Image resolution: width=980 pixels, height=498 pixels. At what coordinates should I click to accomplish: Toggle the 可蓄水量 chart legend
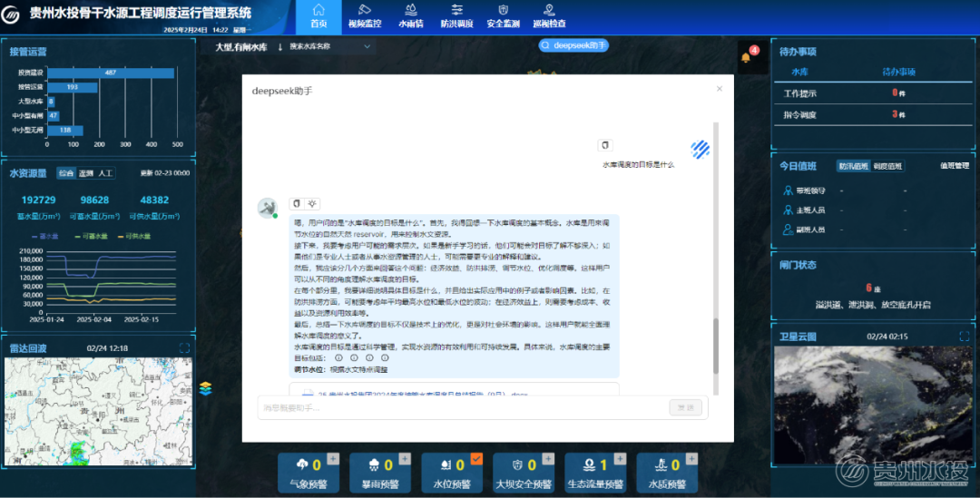(92, 236)
